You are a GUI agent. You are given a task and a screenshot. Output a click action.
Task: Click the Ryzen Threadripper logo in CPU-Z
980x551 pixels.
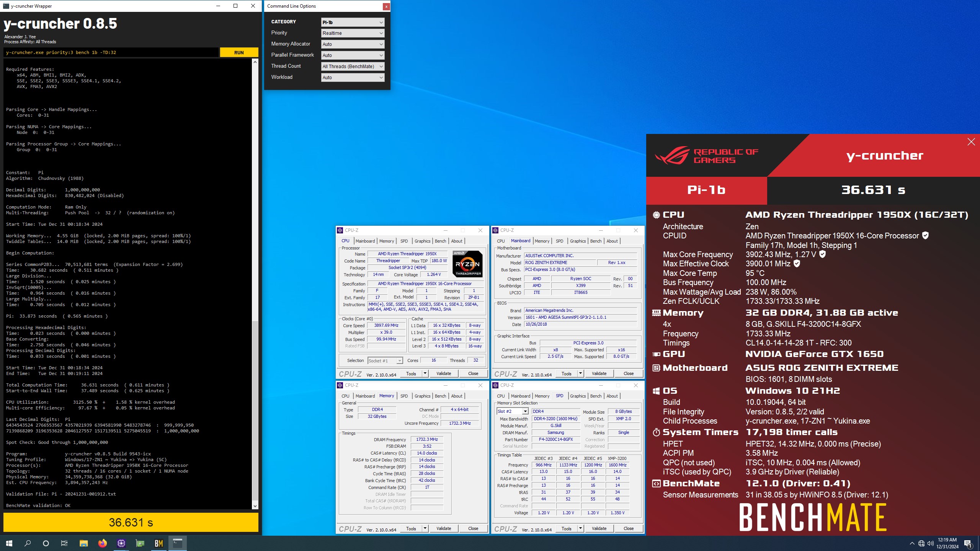click(467, 264)
